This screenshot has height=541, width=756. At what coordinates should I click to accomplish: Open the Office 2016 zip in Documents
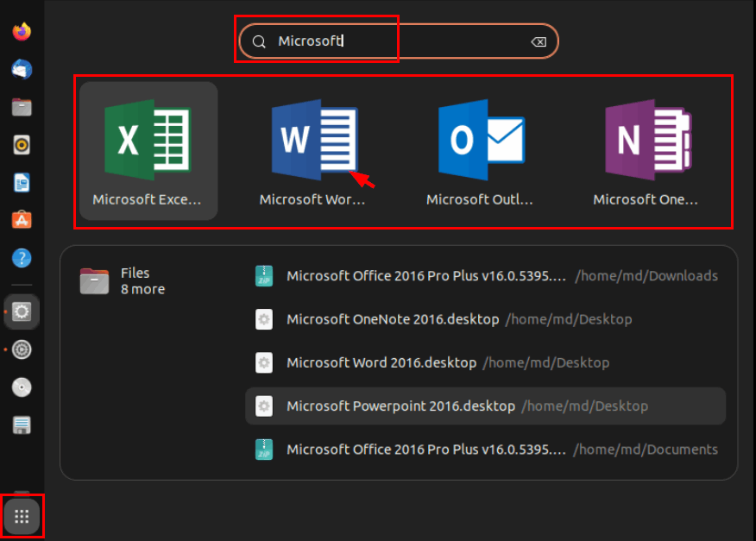pos(486,450)
